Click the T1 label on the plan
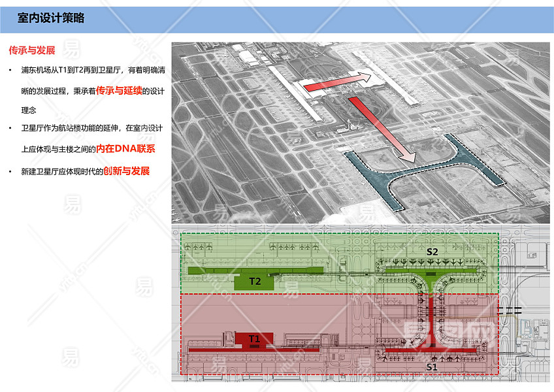This screenshot has width=554, height=392. pos(254,338)
